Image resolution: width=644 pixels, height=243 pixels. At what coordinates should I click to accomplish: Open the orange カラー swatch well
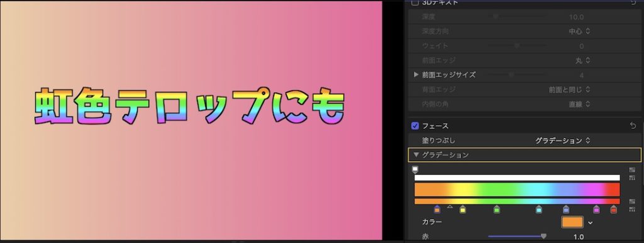click(x=572, y=222)
